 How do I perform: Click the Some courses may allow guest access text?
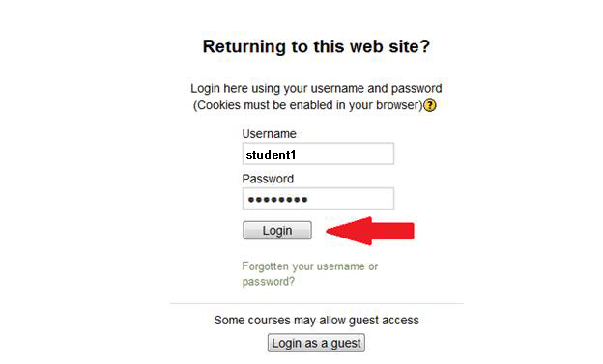tap(316, 321)
